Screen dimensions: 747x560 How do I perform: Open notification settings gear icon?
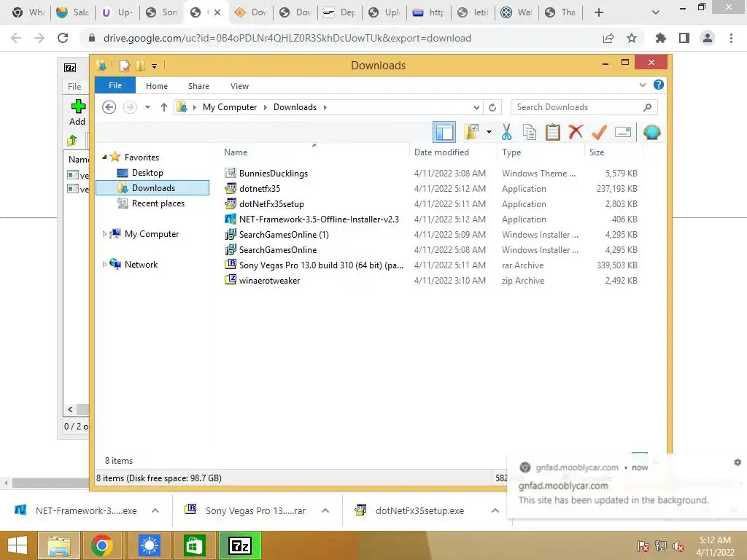click(738, 462)
